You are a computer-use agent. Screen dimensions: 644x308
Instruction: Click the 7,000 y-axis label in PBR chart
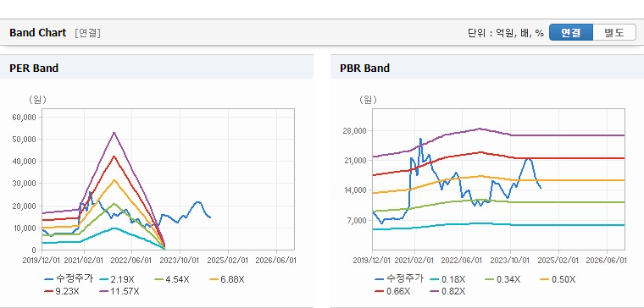point(357,220)
